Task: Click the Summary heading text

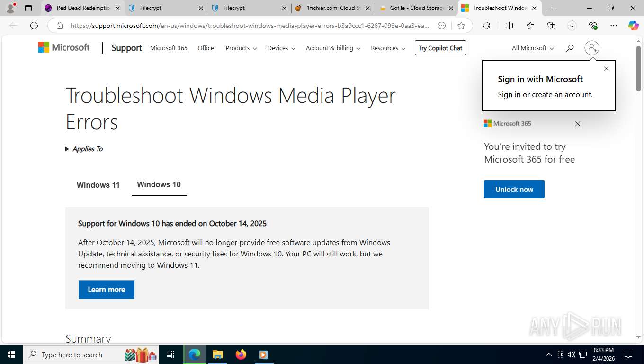Action: [x=88, y=338]
